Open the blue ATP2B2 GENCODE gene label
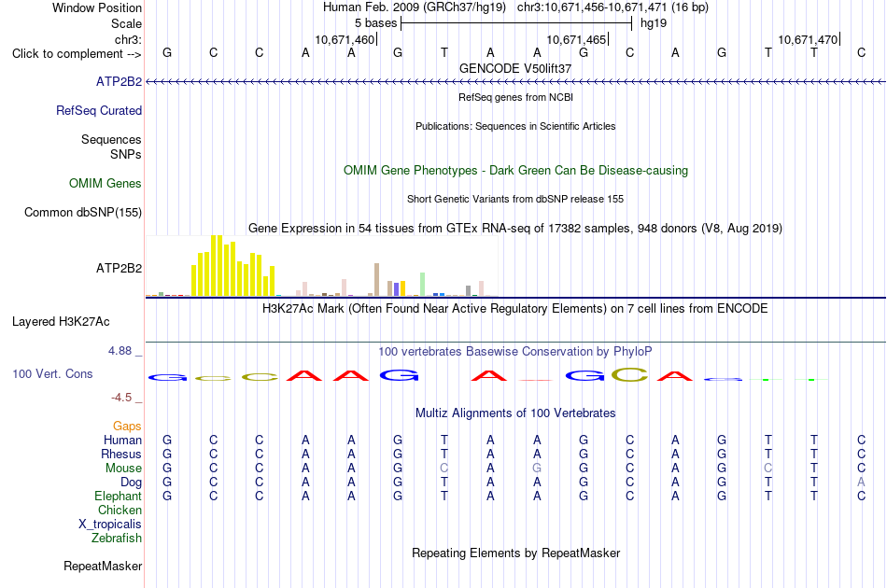This screenshot has height=588, width=887. coord(119,81)
